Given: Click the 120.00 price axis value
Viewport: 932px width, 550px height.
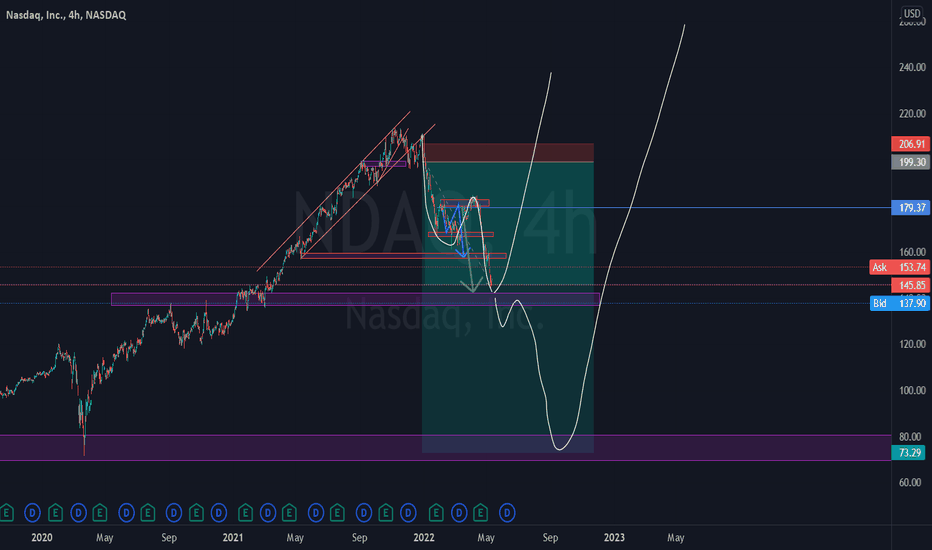Looking at the screenshot, I should coord(912,344).
